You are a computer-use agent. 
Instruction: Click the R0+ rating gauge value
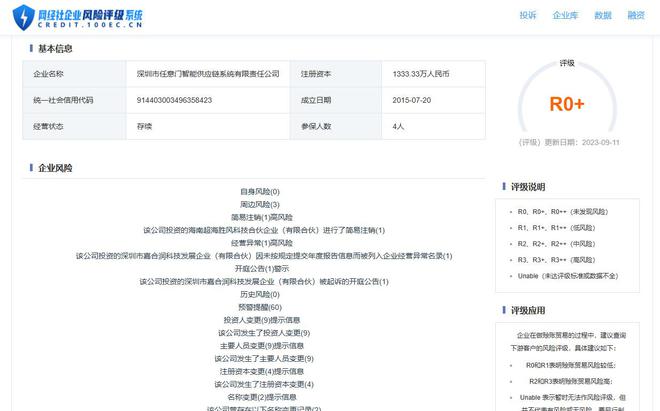coord(567,104)
